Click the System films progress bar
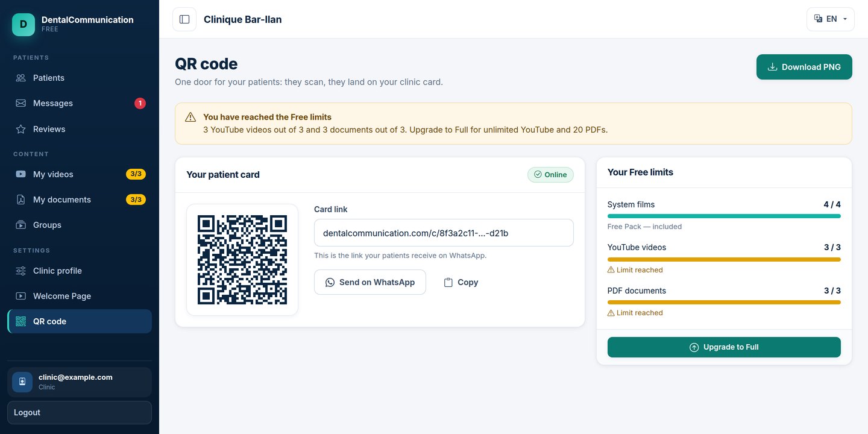This screenshot has height=434, width=868. 724,216
